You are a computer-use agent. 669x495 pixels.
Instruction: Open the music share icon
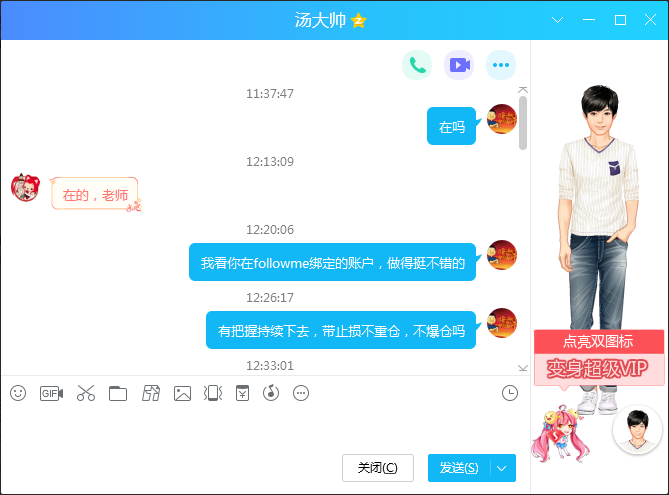tap(271, 393)
